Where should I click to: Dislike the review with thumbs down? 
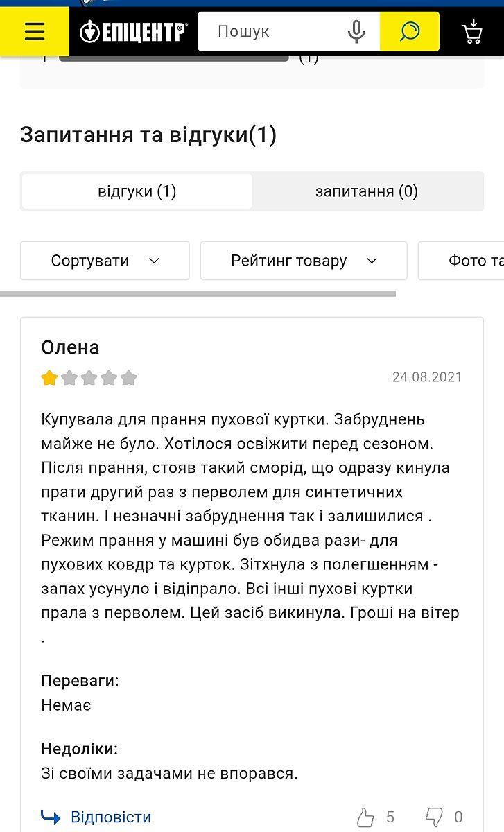point(435,817)
